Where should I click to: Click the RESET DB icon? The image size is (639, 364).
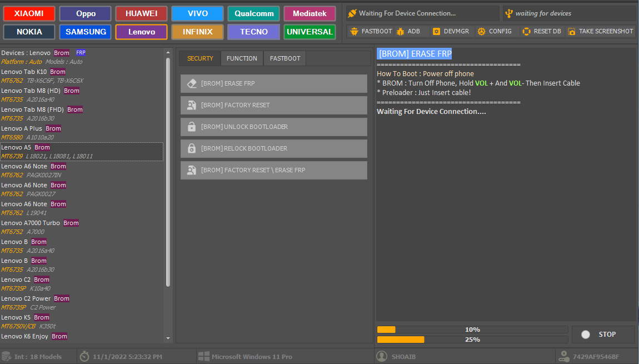click(526, 32)
